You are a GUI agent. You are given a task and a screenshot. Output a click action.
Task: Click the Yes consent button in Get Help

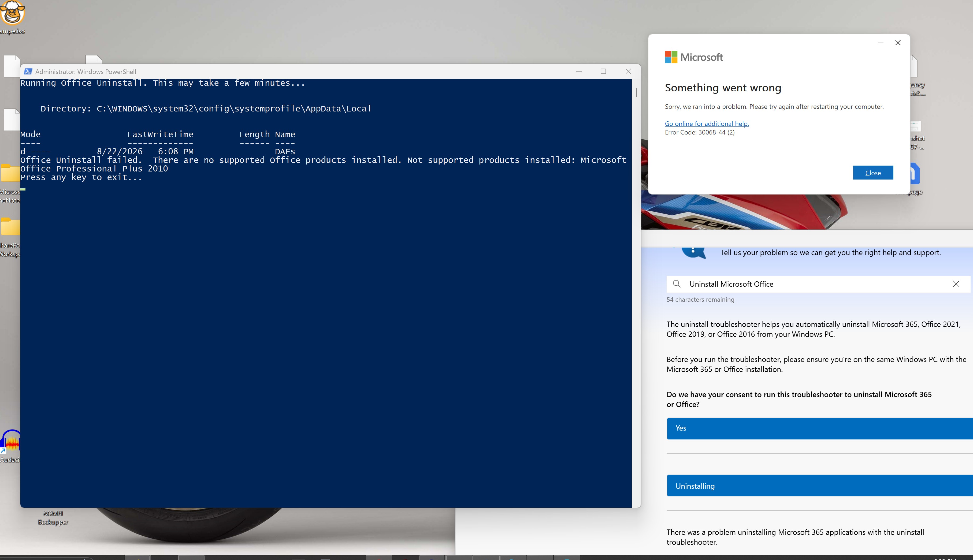[820, 428]
